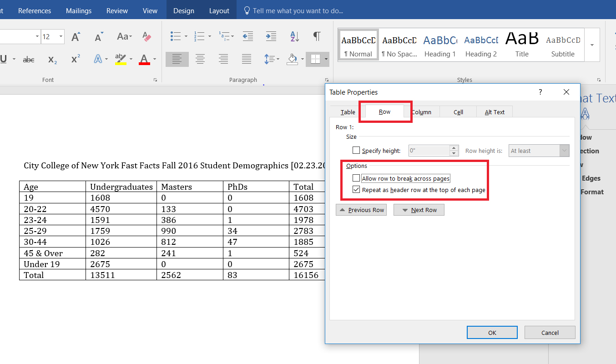The width and height of the screenshot is (616, 364).
Task: Switch to Table tab in Table Properties
Action: (348, 112)
